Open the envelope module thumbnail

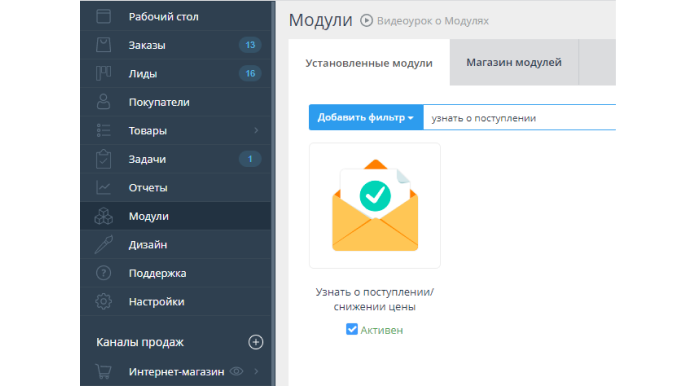click(375, 205)
